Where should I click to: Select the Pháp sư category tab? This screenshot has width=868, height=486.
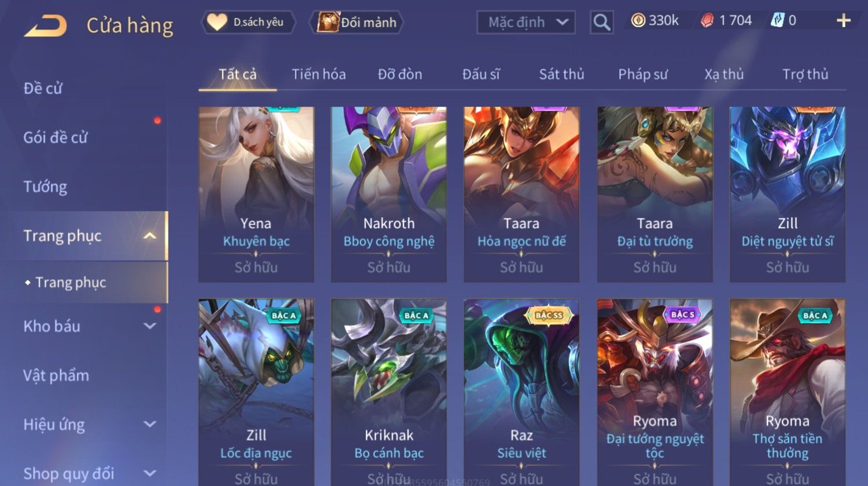click(x=642, y=74)
